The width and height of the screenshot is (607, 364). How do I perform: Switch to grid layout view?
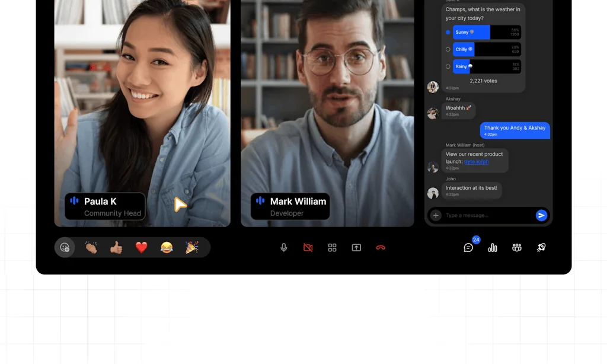pos(332,248)
